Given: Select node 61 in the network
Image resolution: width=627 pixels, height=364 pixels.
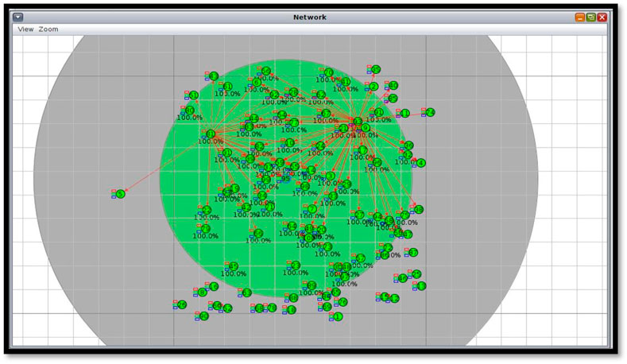Looking at the screenshot, I should tap(228, 87).
